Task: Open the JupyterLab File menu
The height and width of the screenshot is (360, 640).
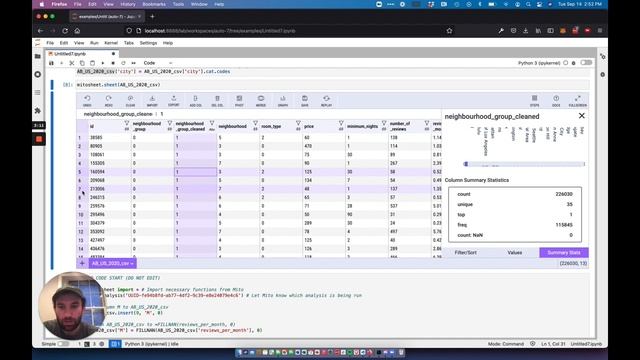Action: (x=50, y=43)
